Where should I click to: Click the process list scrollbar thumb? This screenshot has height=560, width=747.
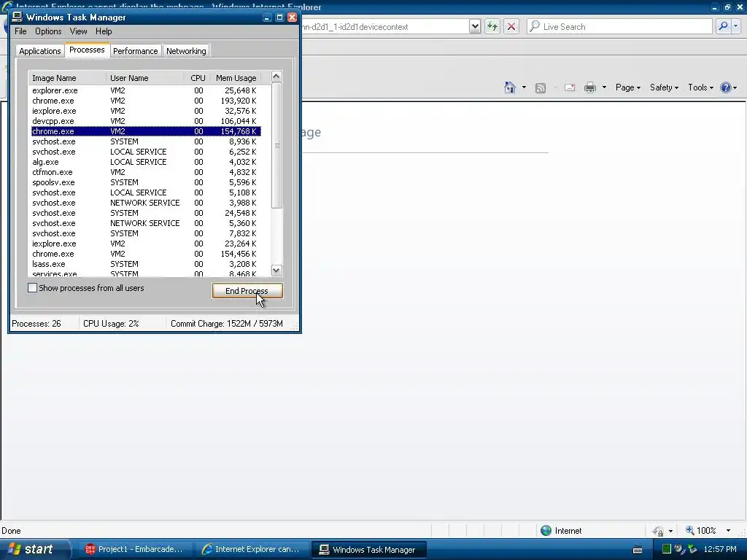pyautogui.click(x=276, y=145)
